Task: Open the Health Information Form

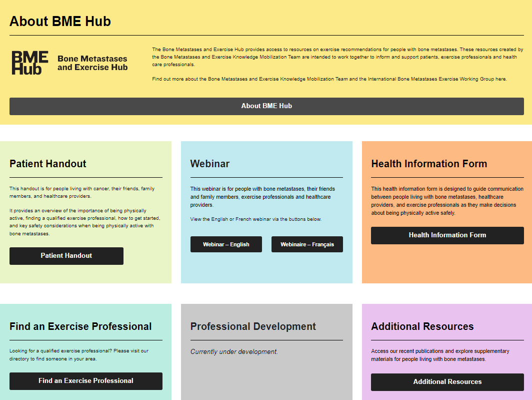Action: coord(447,235)
